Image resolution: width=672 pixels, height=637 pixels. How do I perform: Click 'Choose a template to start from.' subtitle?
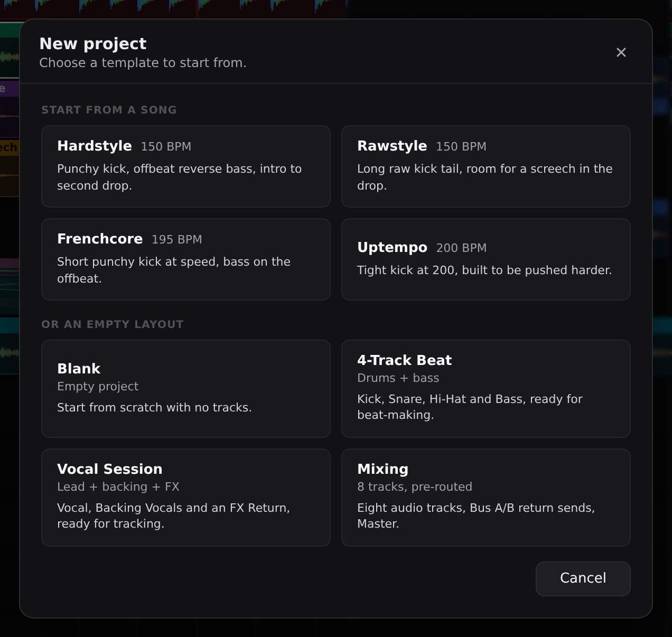[x=143, y=63]
